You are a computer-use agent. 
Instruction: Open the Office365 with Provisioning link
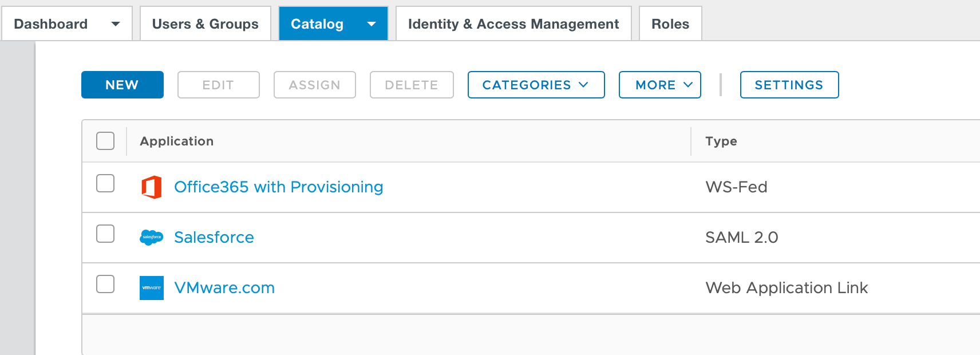278,187
